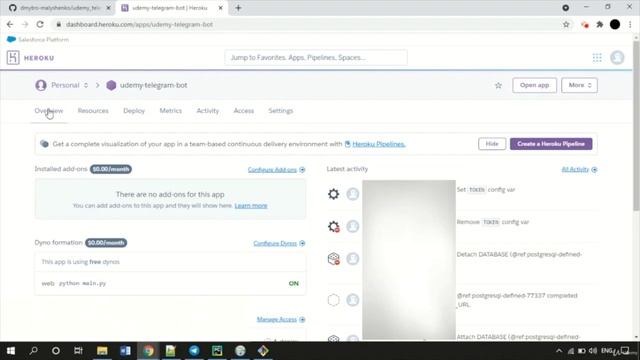This screenshot has width=640, height=360.
Task: Open the new tab plus button
Action: [x=238, y=8]
